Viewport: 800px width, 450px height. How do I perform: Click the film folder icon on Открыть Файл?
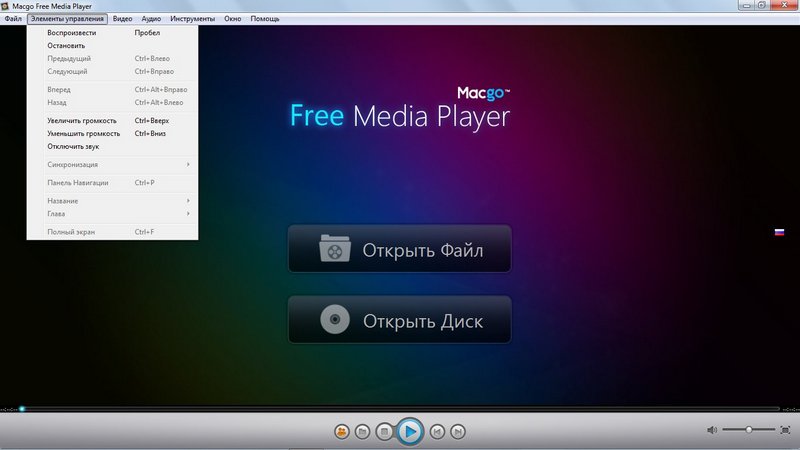(335, 248)
